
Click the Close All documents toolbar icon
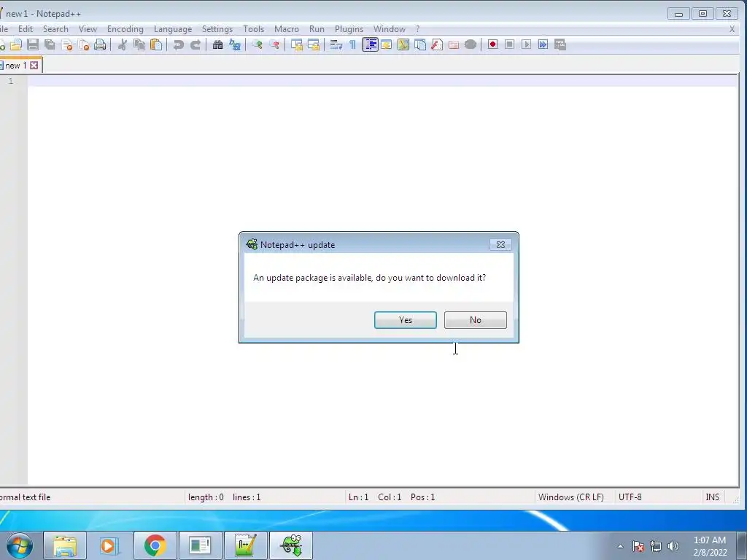pos(83,44)
